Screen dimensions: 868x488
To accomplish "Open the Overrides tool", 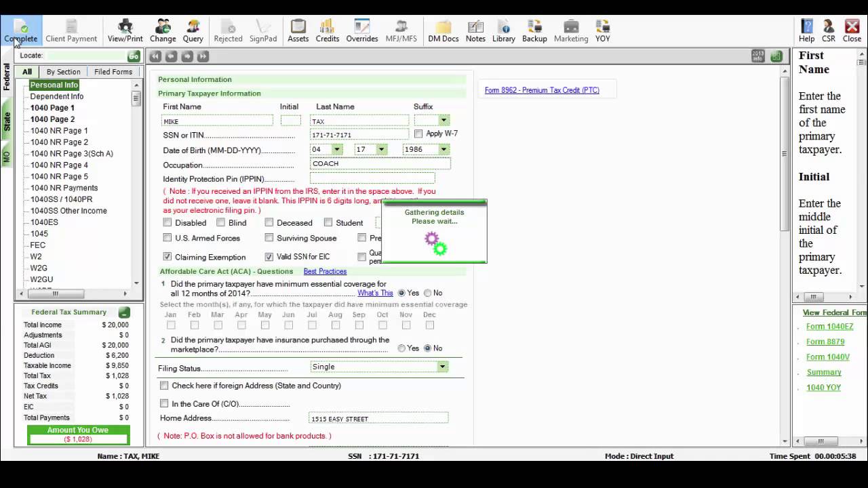I will 362,31.
